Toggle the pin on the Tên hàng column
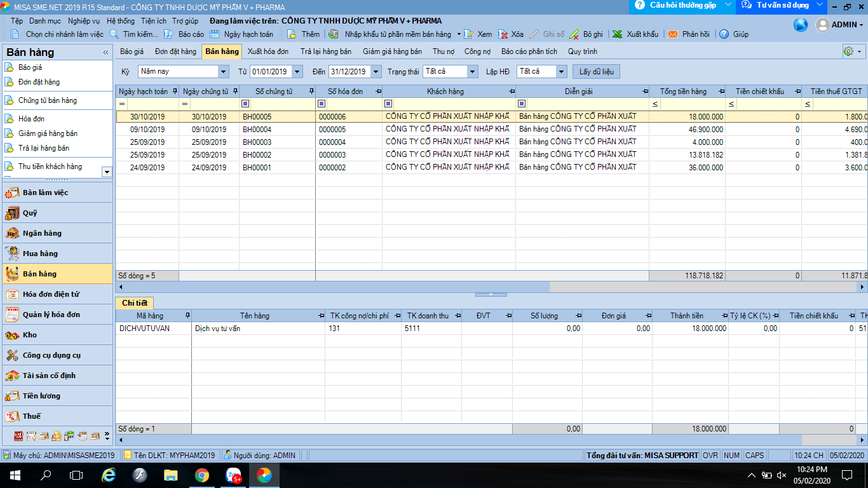Viewport: 868px width, 488px height. pos(320,316)
